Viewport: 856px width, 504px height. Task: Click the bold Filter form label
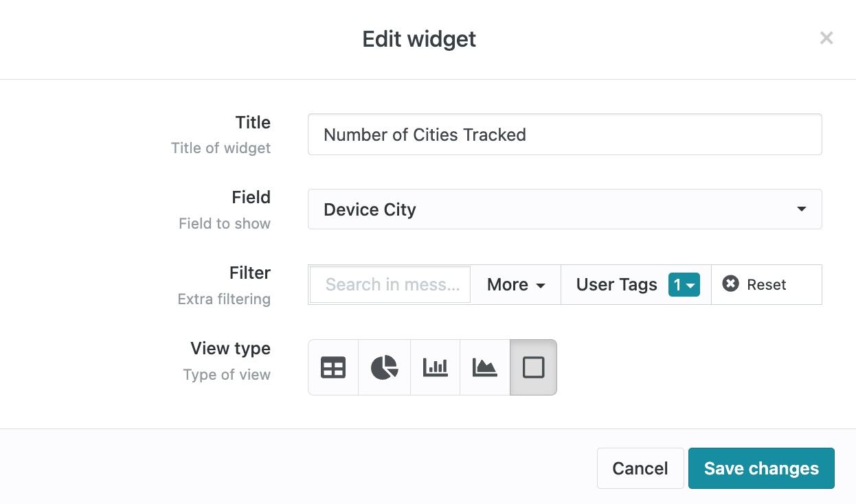[249, 273]
